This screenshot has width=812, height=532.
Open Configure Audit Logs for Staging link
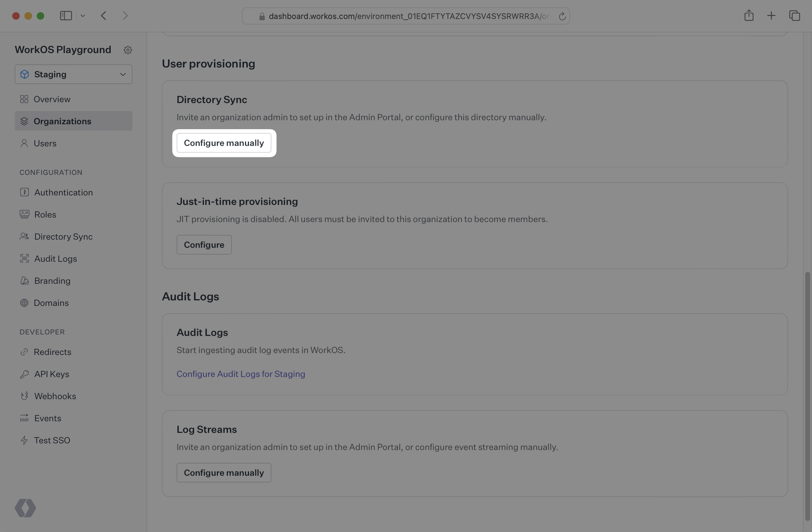[x=240, y=374]
